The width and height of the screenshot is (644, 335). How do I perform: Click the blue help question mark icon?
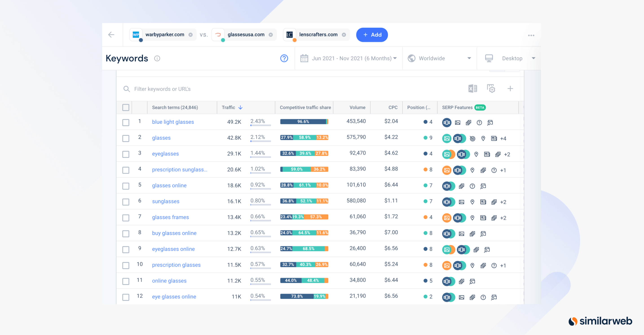(284, 58)
